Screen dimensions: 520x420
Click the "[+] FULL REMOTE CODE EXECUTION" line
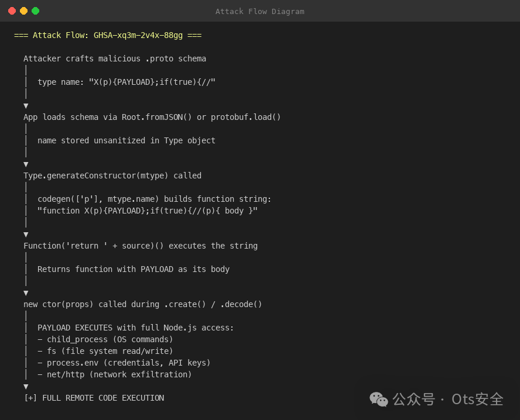(94, 398)
